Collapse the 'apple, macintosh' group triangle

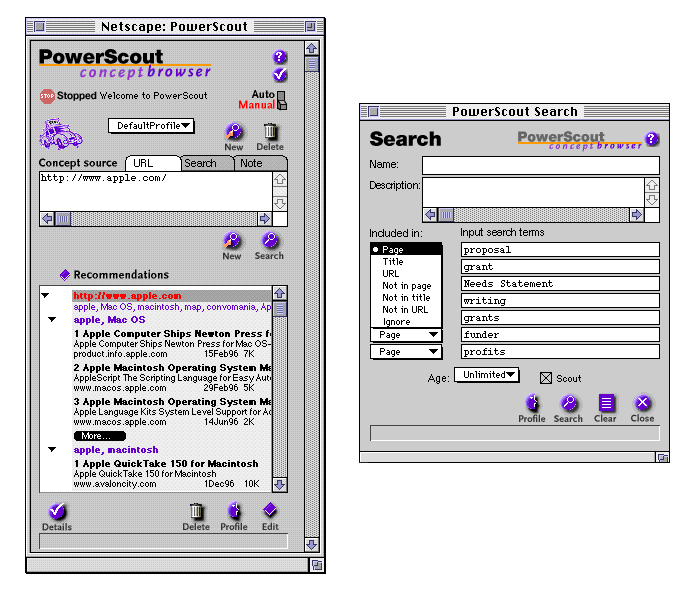tap(52, 450)
